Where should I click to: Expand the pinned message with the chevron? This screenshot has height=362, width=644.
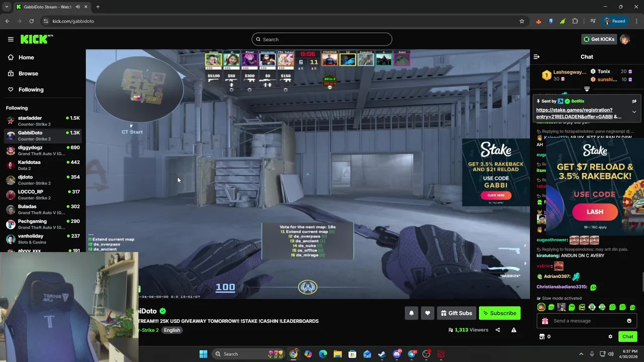pyautogui.click(x=634, y=112)
